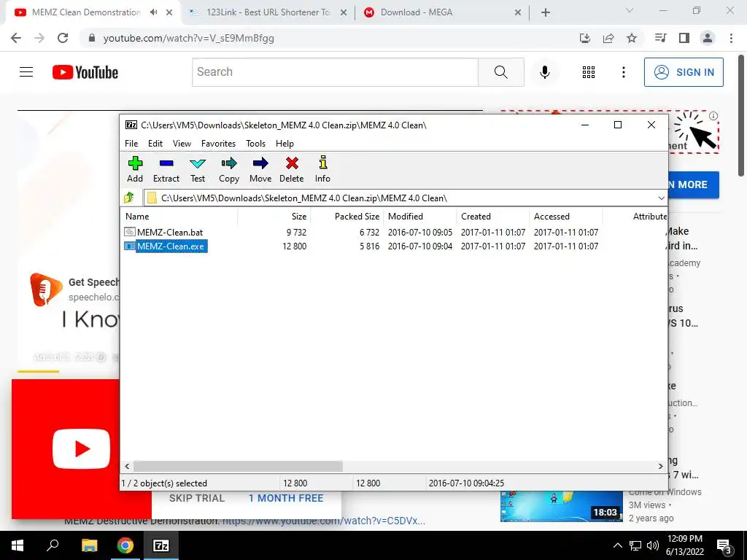Open Windows taskbar search
This screenshot has width=747, height=560.
tap(53, 545)
